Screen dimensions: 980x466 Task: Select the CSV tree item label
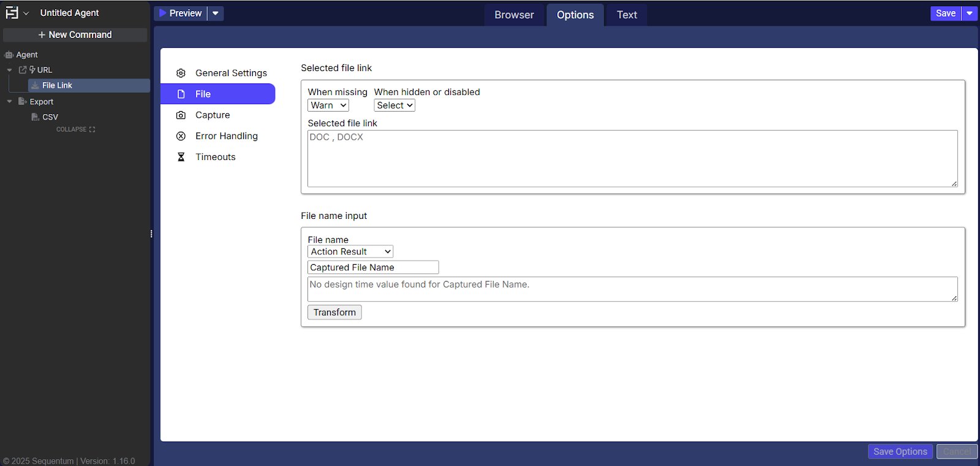coord(50,116)
